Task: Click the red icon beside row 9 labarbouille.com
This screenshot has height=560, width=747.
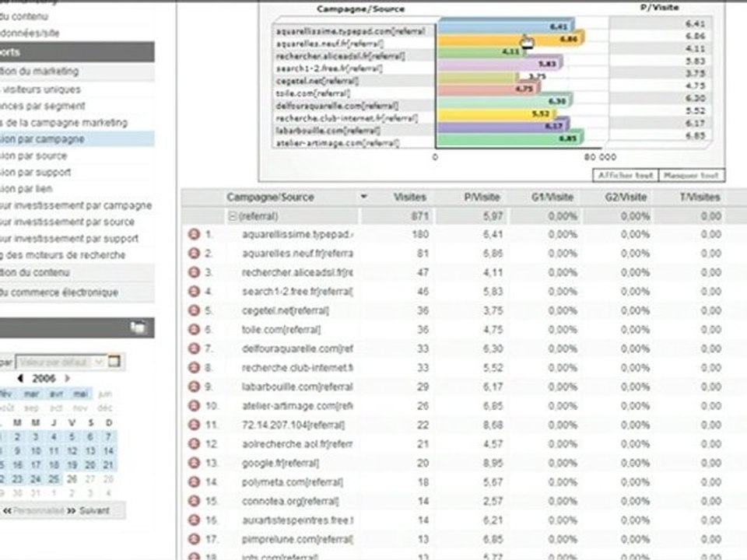Action: click(x=194, y=387)
